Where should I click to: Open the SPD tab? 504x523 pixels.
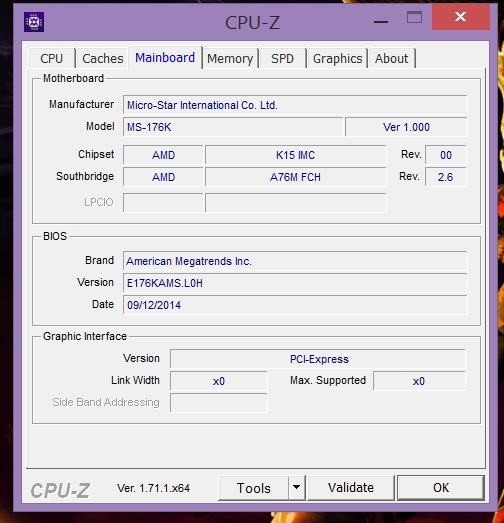(x=283, y=59)
